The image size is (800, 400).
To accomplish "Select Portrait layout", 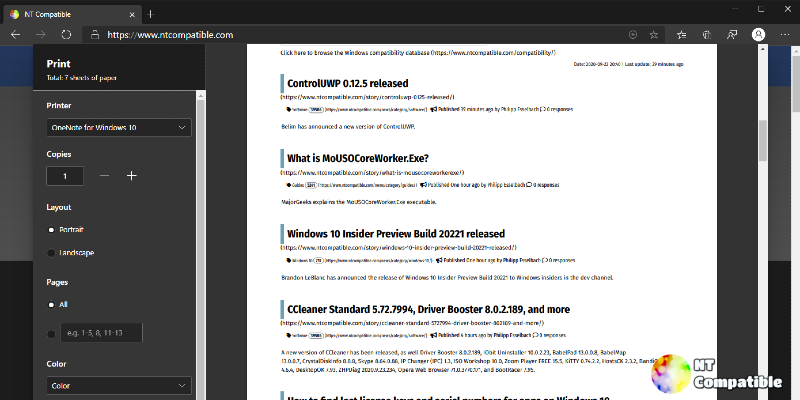I will click(x=51, y=230).
